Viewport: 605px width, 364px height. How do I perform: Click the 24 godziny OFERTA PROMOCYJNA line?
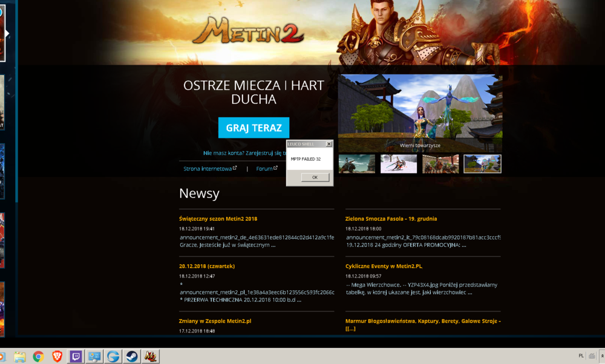tap(406, 245)
